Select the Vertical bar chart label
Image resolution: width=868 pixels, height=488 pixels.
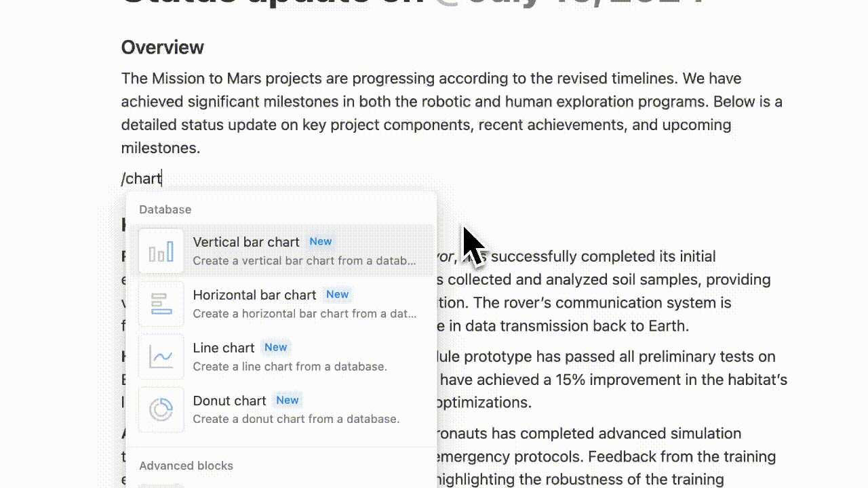[x=246, y=242]
